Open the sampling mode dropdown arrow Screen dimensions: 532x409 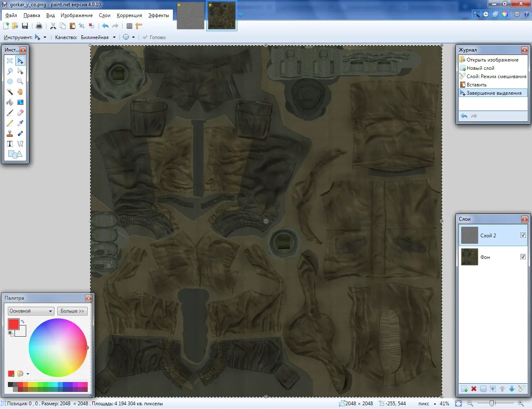click(133, 37)
